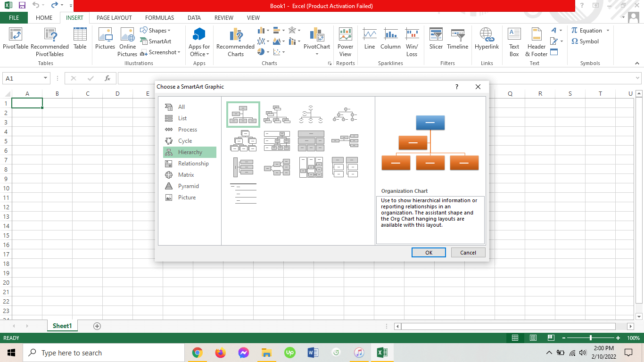644x362 pixels.
Task: Click the Timeline filter icon
Action: click(458, 39)
